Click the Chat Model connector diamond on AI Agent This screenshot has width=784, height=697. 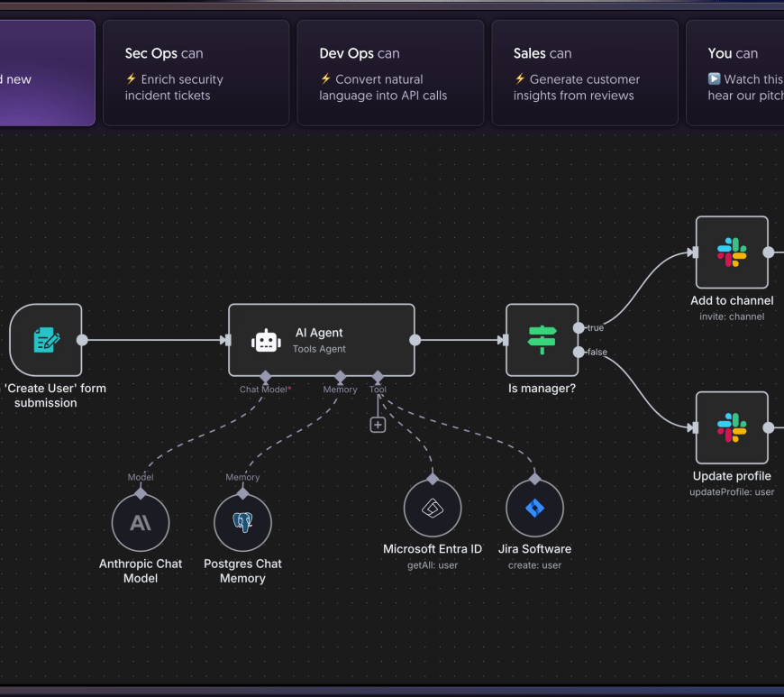click(x=265, y=376)
